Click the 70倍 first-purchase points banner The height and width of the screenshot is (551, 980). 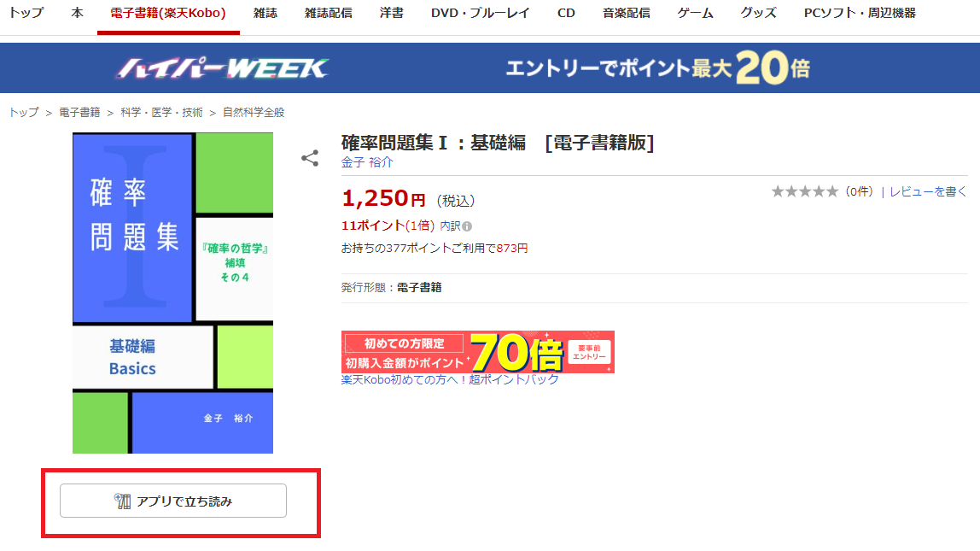point(477,351)
